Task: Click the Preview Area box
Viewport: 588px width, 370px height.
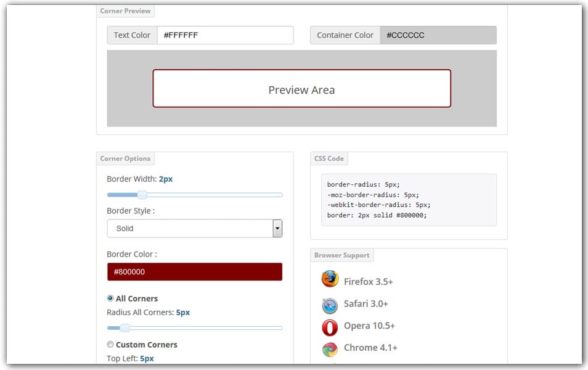Action: point(301,89)
